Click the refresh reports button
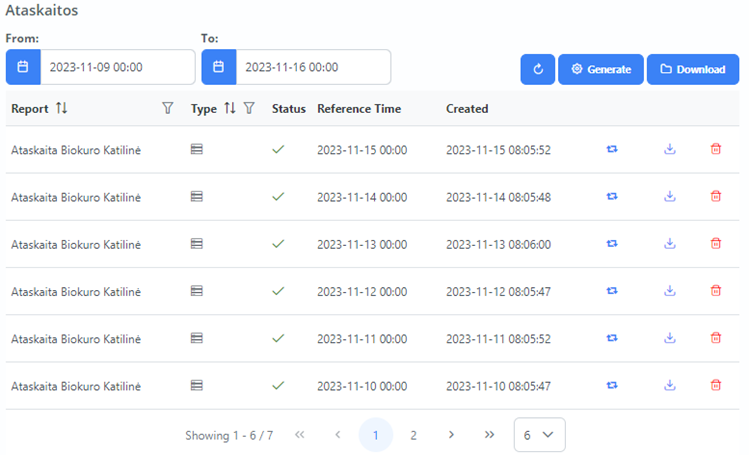This screenshot has width=749, height=455. click(x=537, y=69)
